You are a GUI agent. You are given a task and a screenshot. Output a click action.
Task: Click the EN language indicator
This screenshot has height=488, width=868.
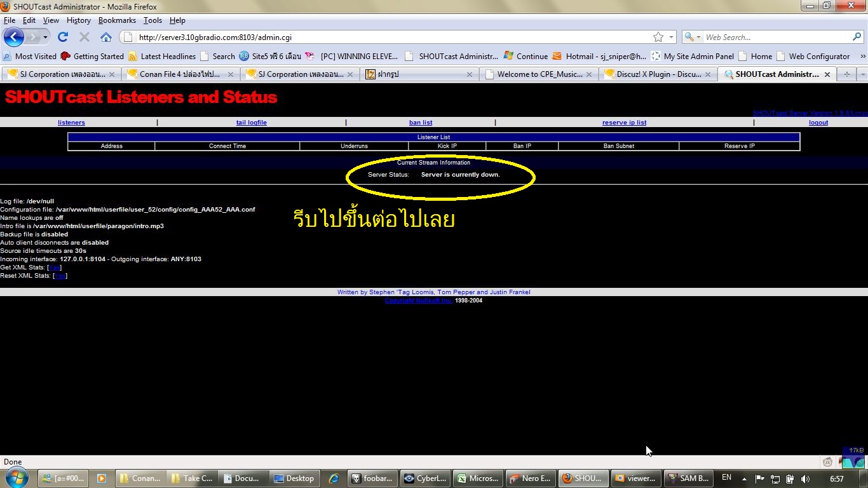click(726, 477)
